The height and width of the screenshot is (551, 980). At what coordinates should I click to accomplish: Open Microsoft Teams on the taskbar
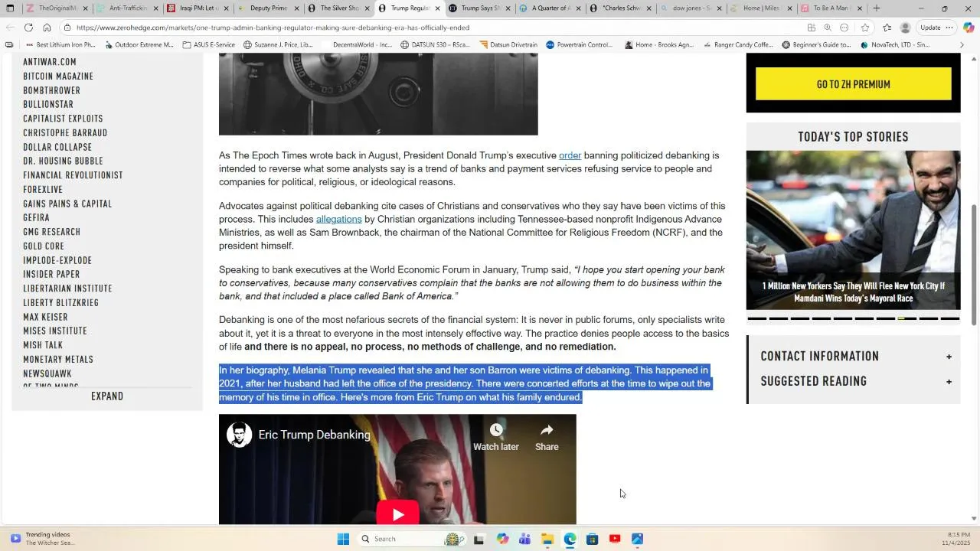524,539
